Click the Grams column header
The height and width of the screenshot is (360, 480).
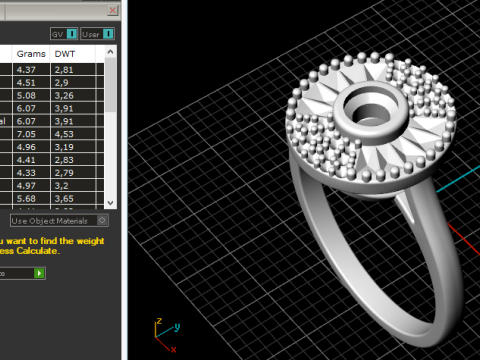(x=31, y=54)
